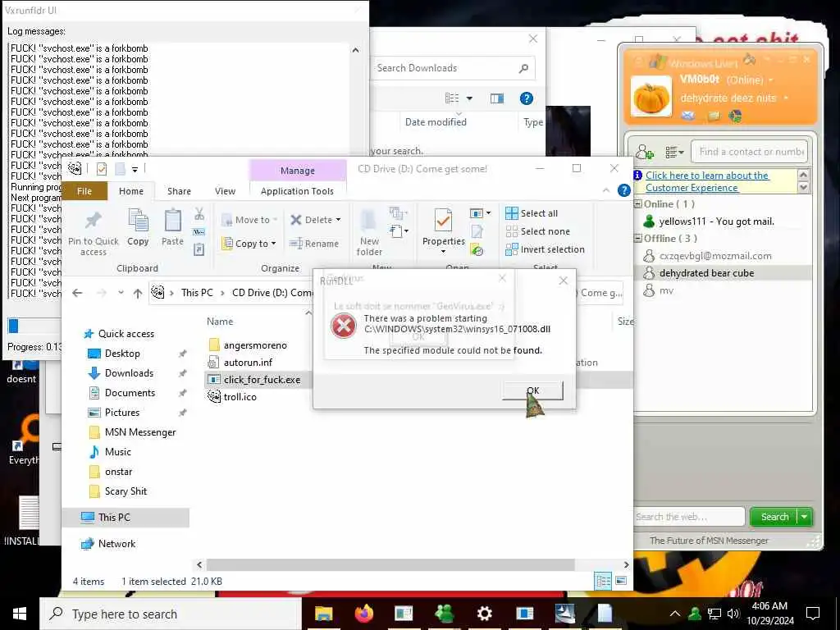This screenshot has width=840, height=630.
Task: Open the Delete dropdown arrow
Action: (338, 220)
